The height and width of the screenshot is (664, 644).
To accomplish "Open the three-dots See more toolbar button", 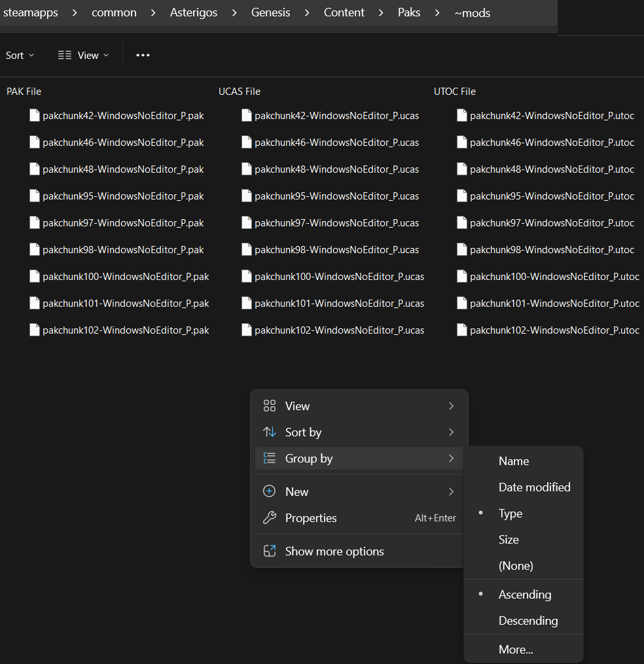I will (143, 55).
